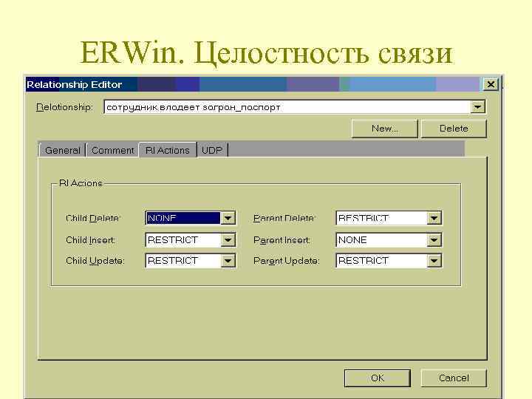Click the Delete button
Screen dimensions: 532x399
[x=454, y=129]
